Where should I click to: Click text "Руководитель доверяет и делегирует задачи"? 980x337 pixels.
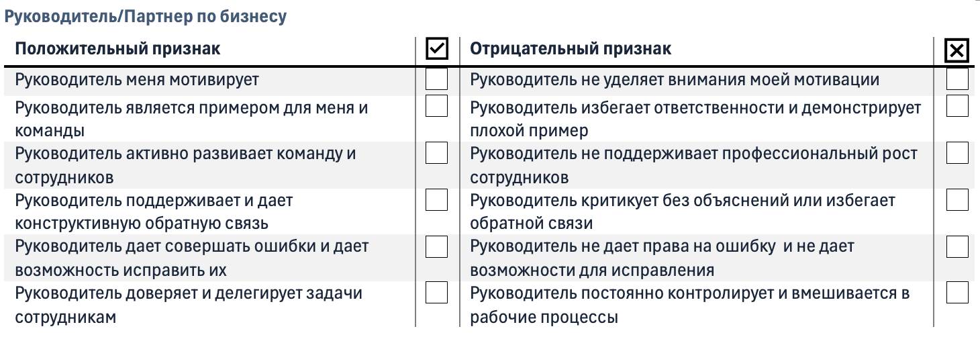[189, 293]
